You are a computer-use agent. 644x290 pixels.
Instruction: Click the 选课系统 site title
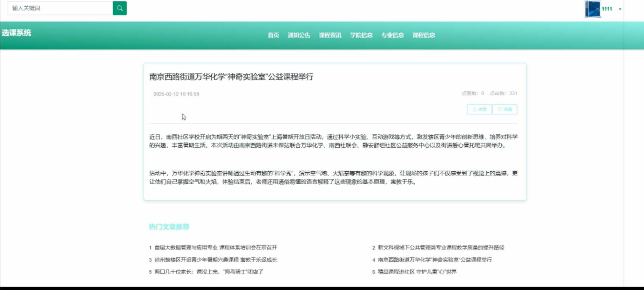[16, 33]
